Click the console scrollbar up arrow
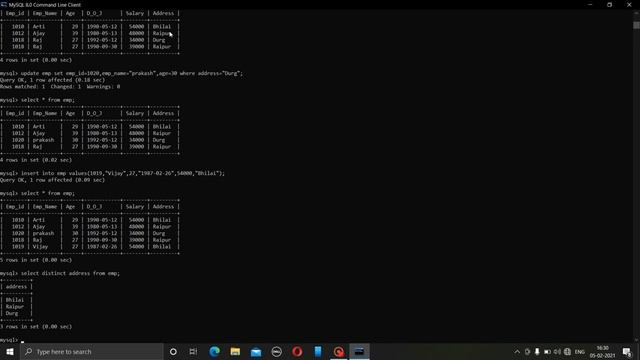The image size is (640, 360). pyautogui.click(x=636, y=13)
